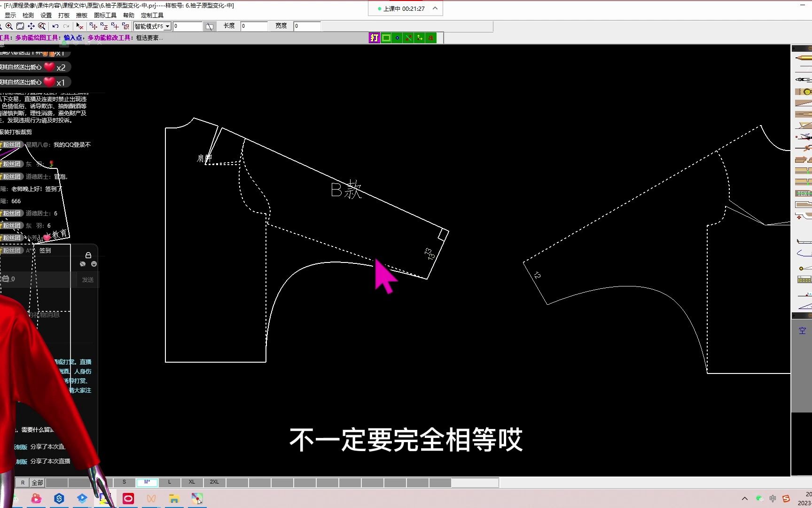The height and width of the screenshot is (508, 812).
Task: Select size S tab
Action: (x=124, y=482)
